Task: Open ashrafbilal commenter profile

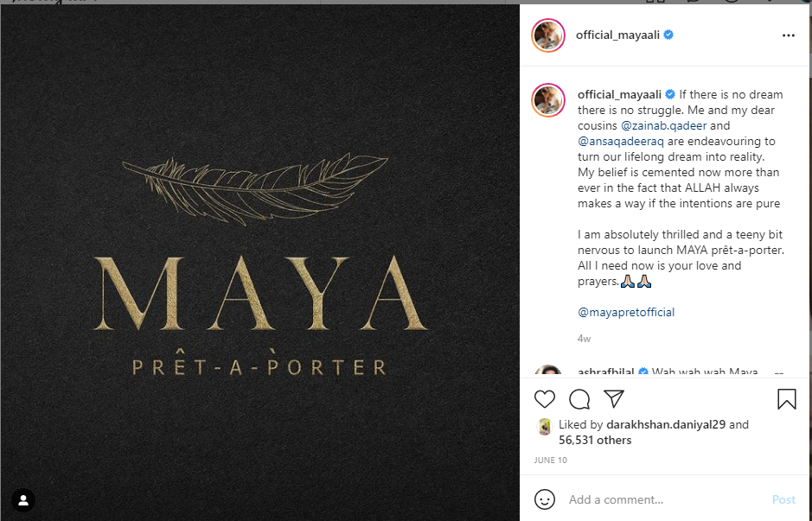Action: coord(605,372)
